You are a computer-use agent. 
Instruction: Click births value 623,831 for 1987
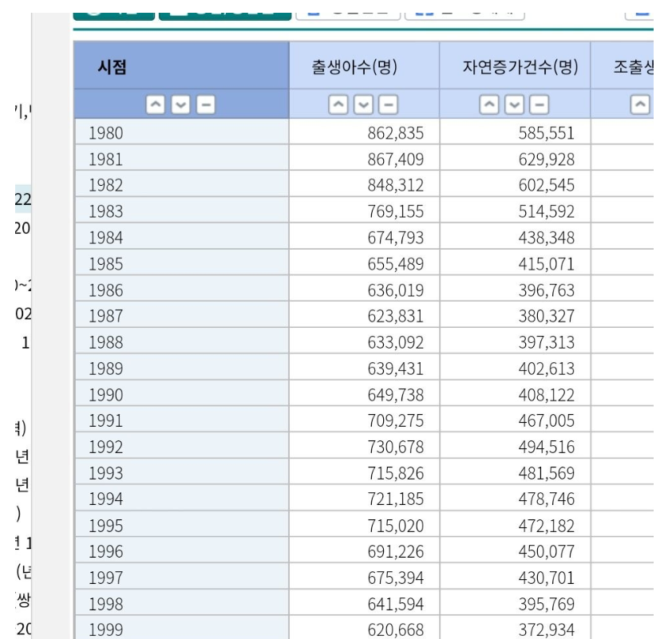click(396, 316)
